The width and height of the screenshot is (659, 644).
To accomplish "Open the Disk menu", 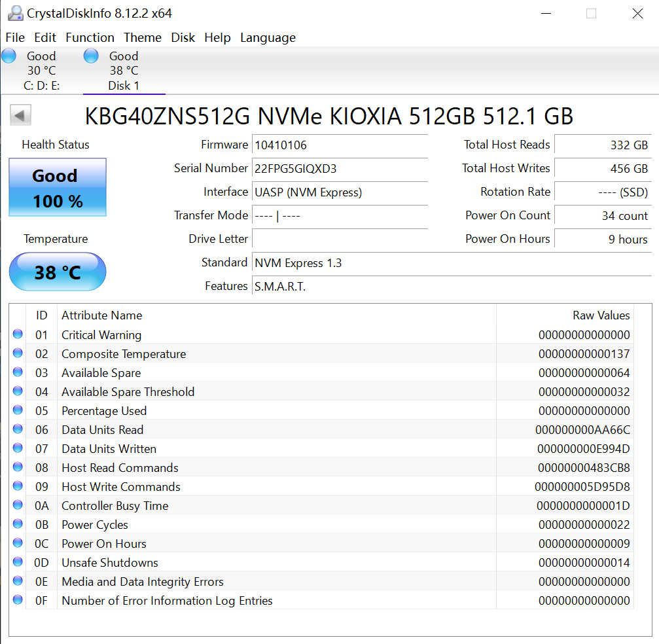I will click(183, 37).
